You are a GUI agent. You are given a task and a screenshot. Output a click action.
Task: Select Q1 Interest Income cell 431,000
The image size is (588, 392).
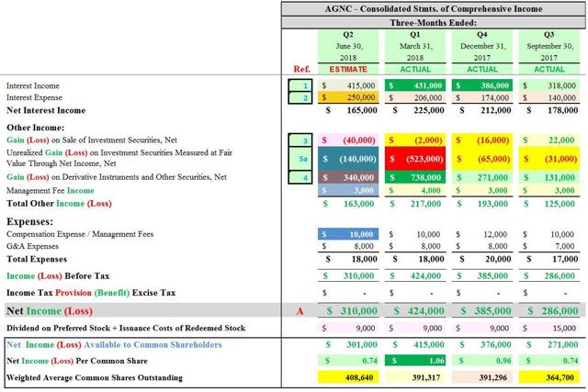[415, 85]
